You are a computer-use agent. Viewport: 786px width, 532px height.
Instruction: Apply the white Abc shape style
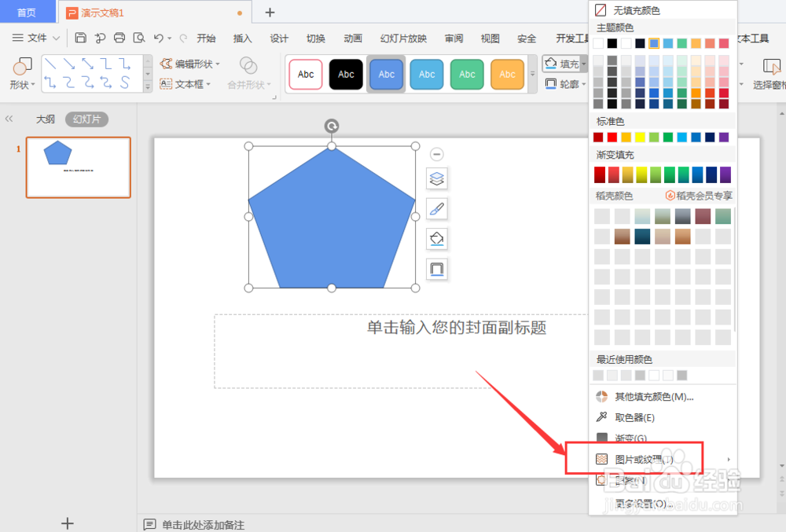(x=306, y=74)
